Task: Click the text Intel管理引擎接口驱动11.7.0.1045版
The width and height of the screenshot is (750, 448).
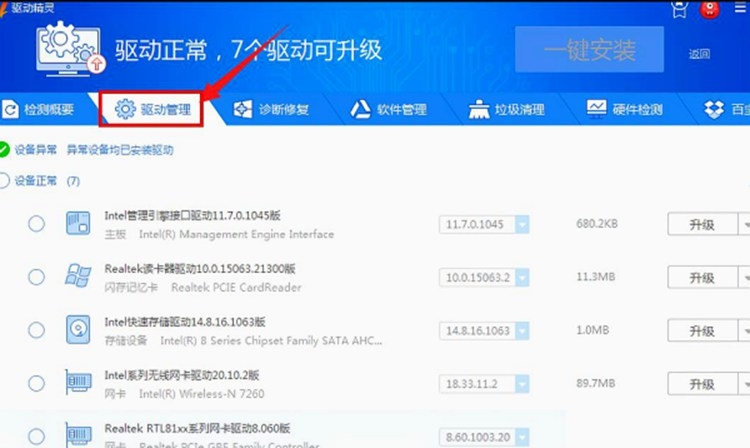Action: tap(193, 216)
